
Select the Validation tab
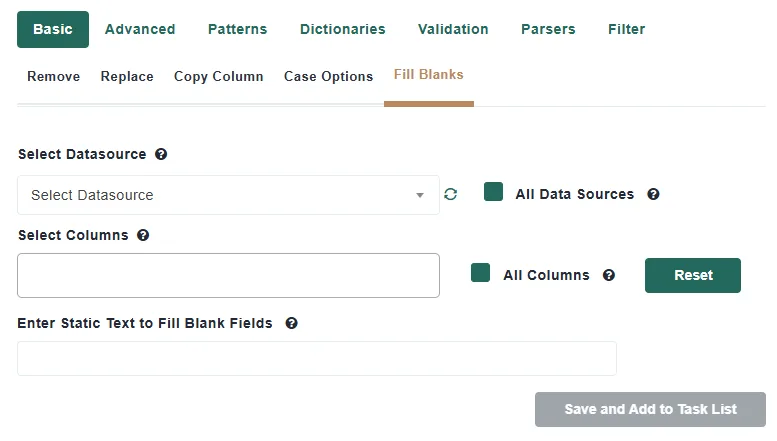click(453, 29)
